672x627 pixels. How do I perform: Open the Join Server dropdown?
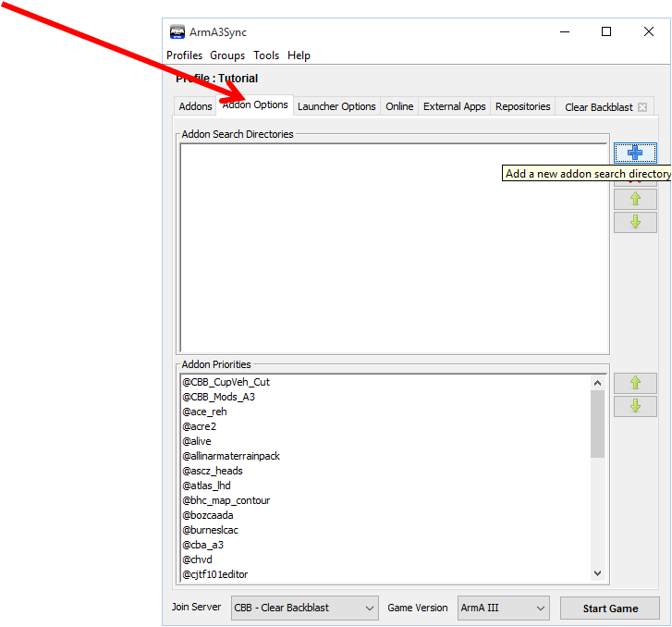(305, 608)
